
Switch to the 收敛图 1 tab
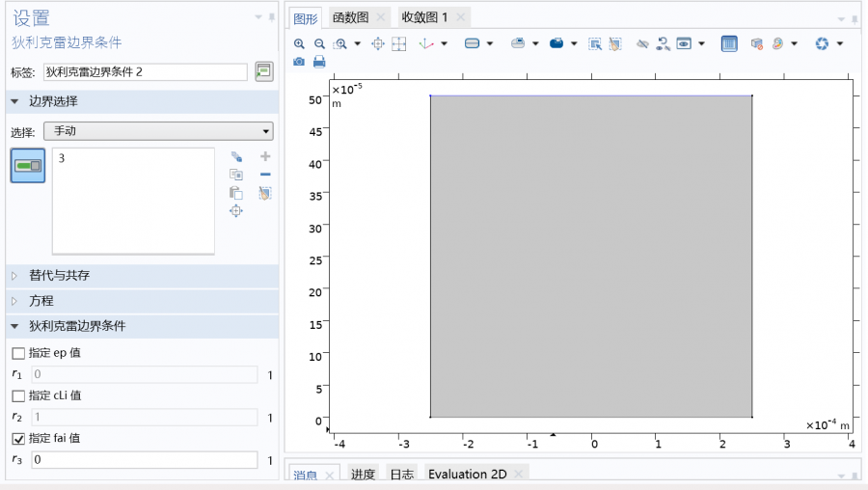click(x=424, y=18)
